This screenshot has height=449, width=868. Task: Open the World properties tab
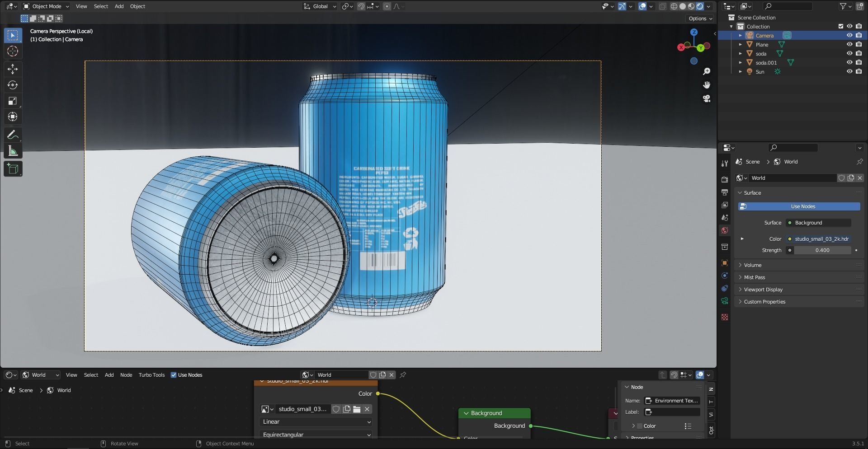click(725, 230)
